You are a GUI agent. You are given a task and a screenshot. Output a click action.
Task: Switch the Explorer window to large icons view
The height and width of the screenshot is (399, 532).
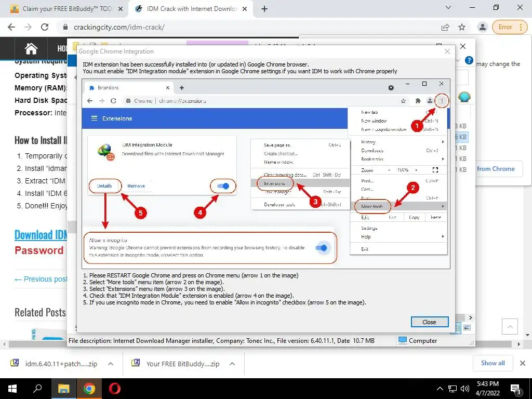coord(467,327)
